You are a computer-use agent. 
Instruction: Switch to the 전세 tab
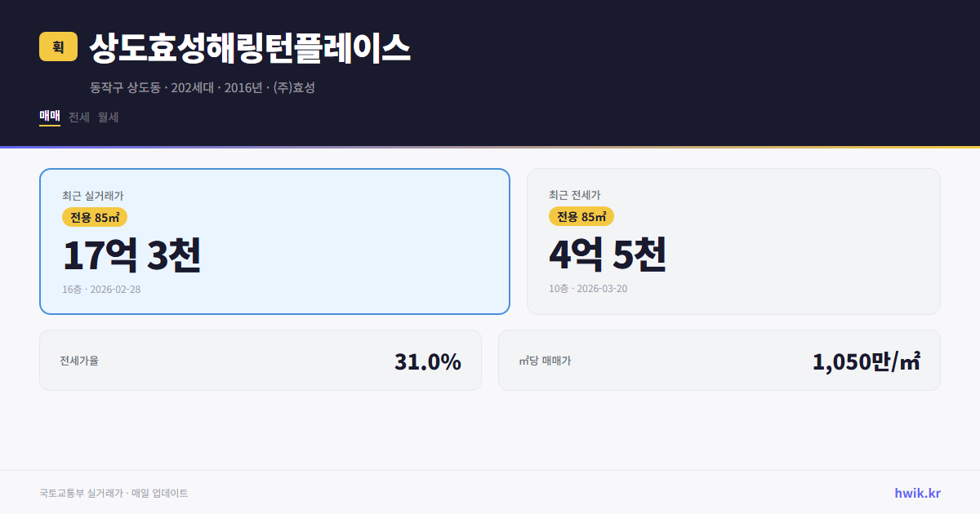(77, 117)
